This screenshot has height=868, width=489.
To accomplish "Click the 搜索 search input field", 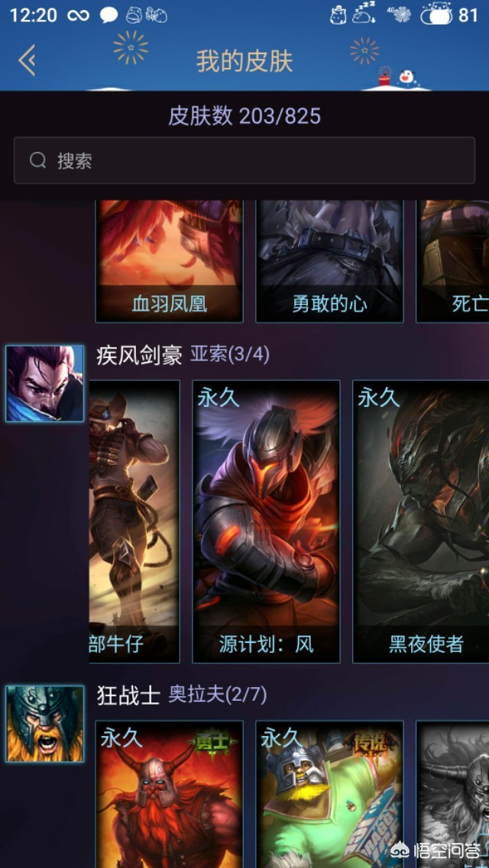I will click(x=244, y=160).
